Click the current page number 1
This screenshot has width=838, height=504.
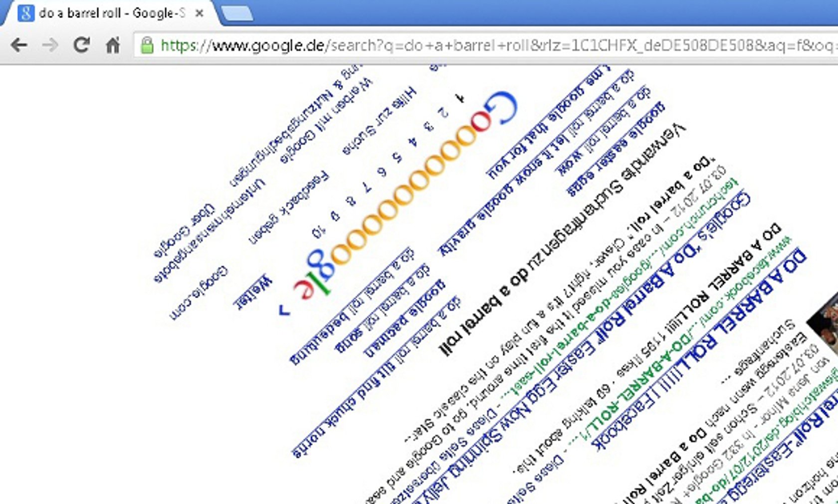click(x=461, y=98)
